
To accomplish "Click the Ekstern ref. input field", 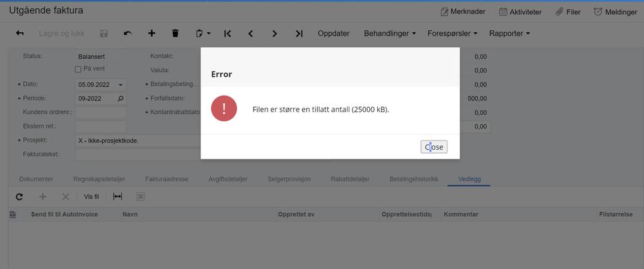I will pos(101,126).
